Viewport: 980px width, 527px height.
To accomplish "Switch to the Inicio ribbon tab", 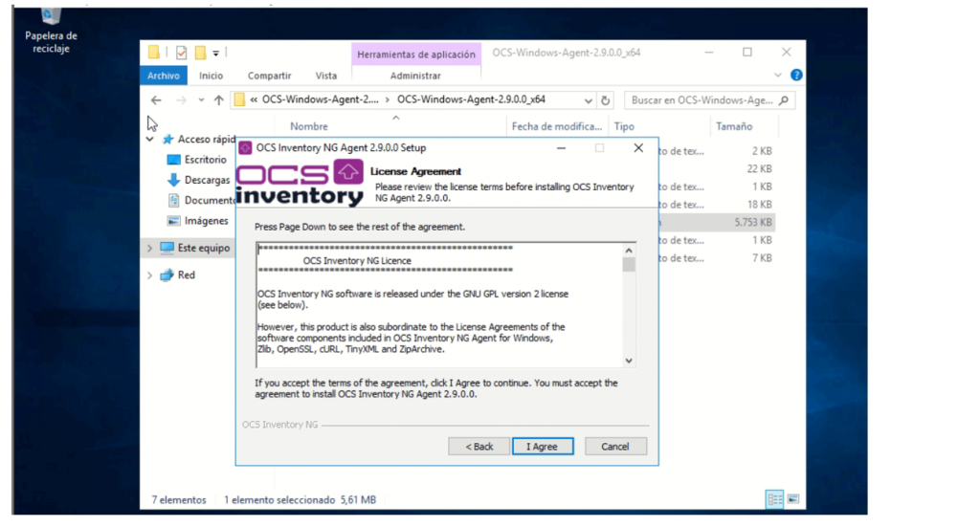I will [x=211, y=76].
